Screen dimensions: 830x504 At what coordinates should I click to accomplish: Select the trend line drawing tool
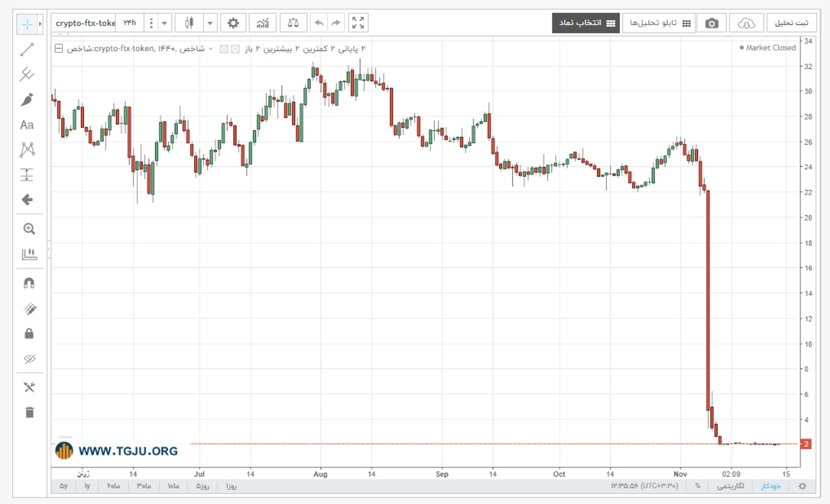click(x=27, y=49)
